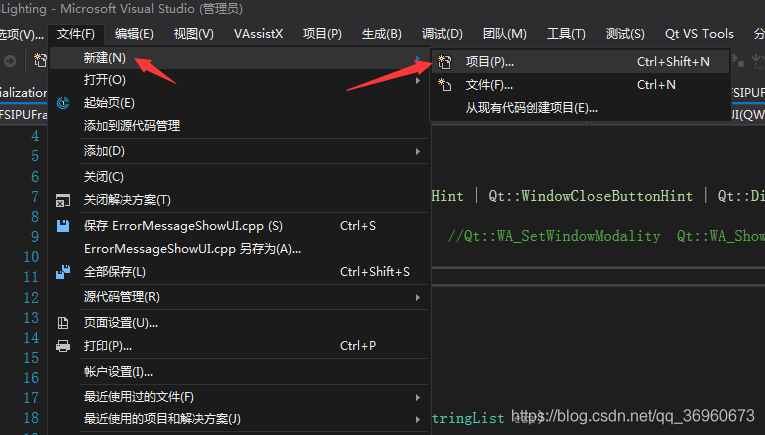This screenshot has height=435, width=765.
Task: Select 最近使用的项目和解决方案(J) entry
Action: coord(239,419)
